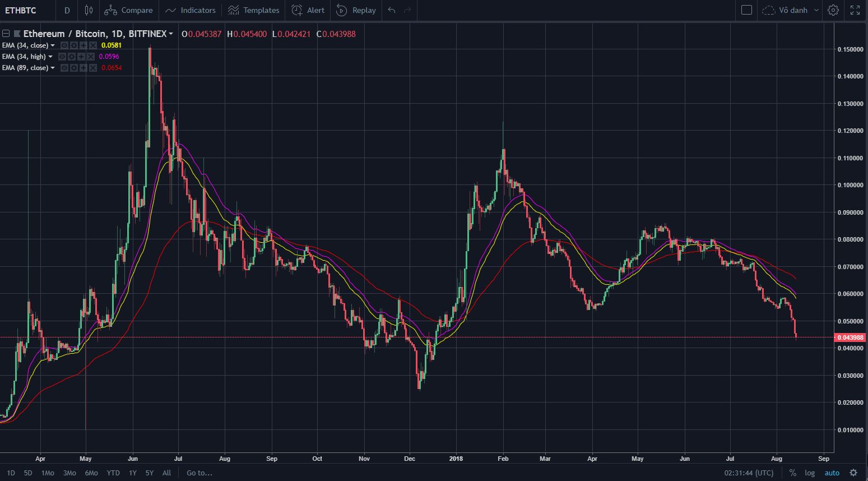Enter fullscreen mode
The width and height of the screenshot is (868, 481).
tap(855, 10)
